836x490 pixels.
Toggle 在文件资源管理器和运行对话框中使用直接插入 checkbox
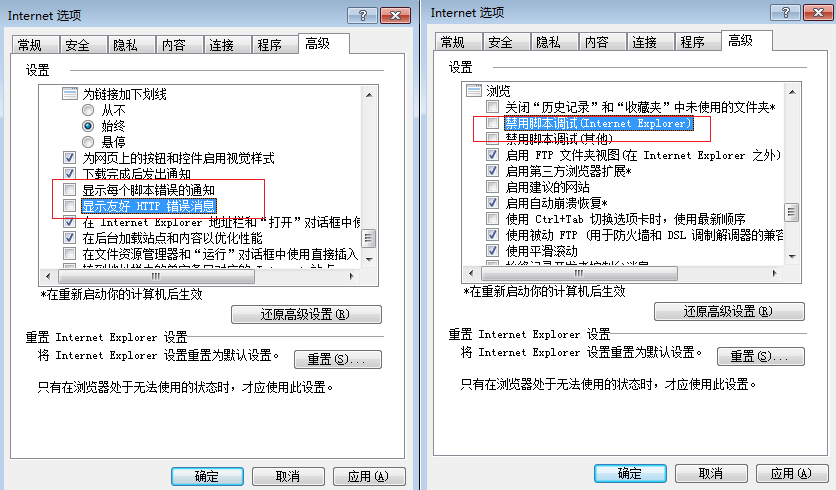point(69,253)
